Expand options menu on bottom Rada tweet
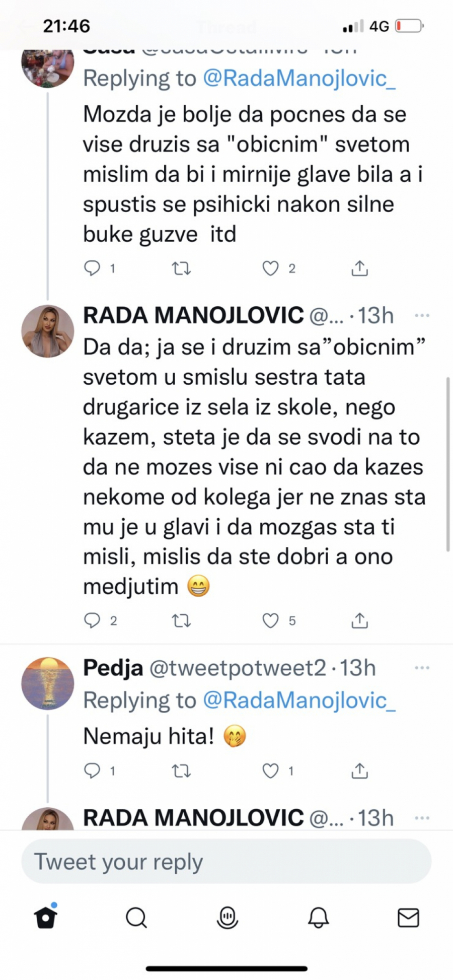 (x=422, y=818)
